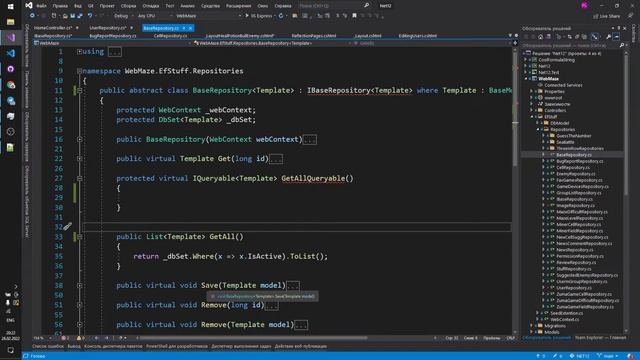This screenshot has width=640, height=360.
Task: Click the Git branch indicator in status bar
Action: click(x=607, y=356)
